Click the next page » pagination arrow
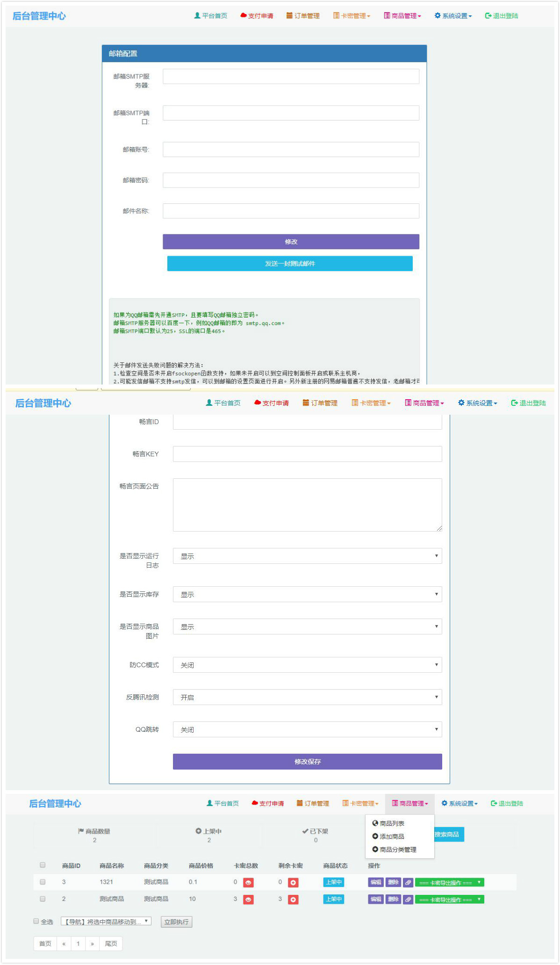 (92, 943)
